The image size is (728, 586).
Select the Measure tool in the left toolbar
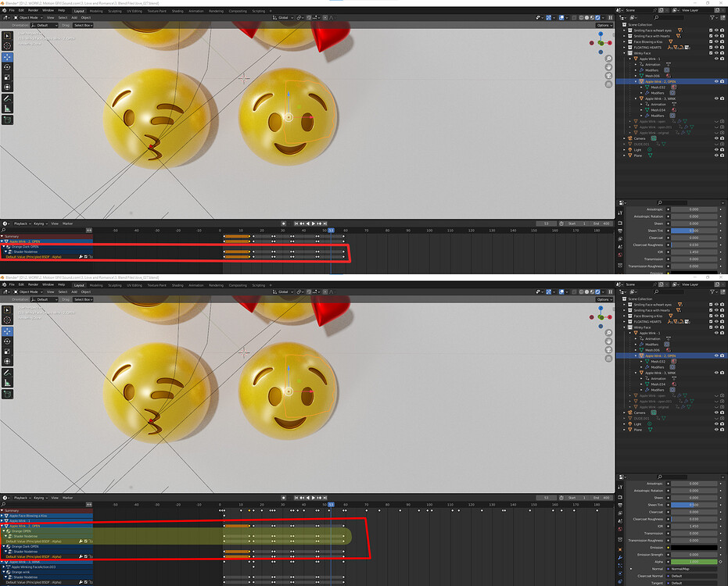click(7, 106)
